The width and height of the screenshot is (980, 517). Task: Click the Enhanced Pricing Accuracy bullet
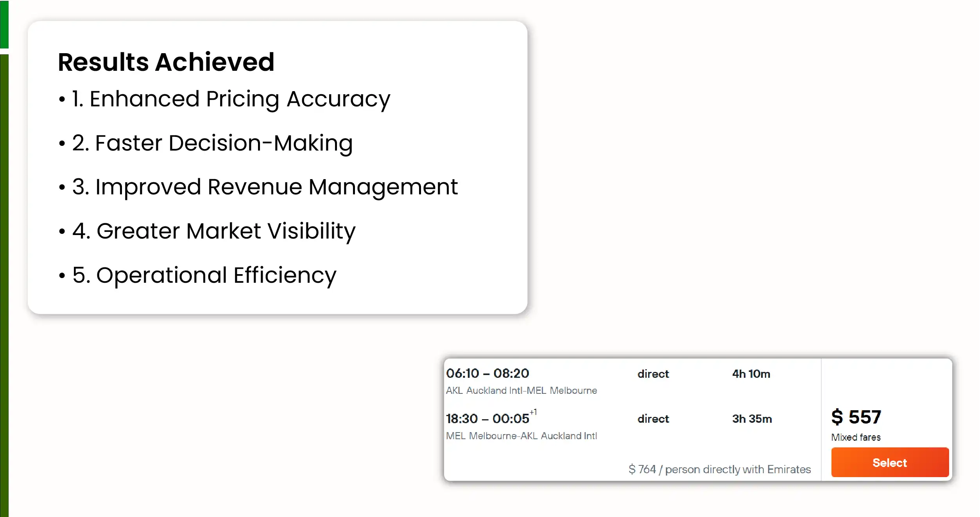pos(231,99)
